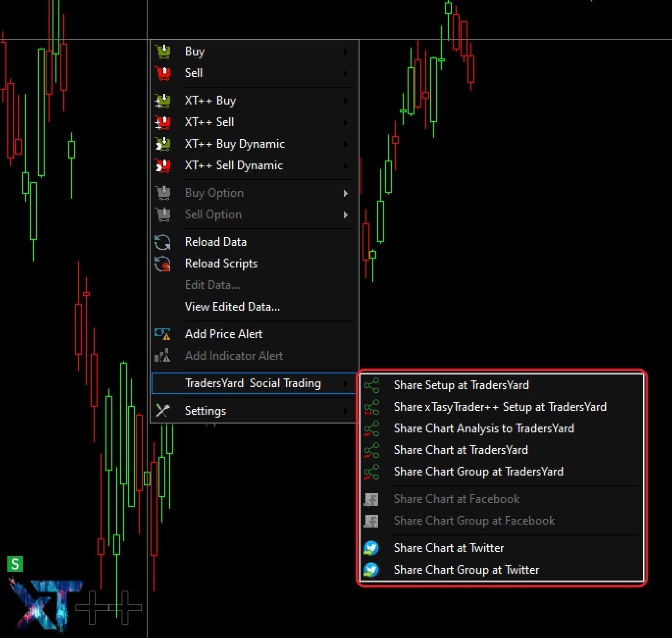Click the disabled Edit Data entry
The width and height of the screenshot is (672, 638).
[254, 285]
